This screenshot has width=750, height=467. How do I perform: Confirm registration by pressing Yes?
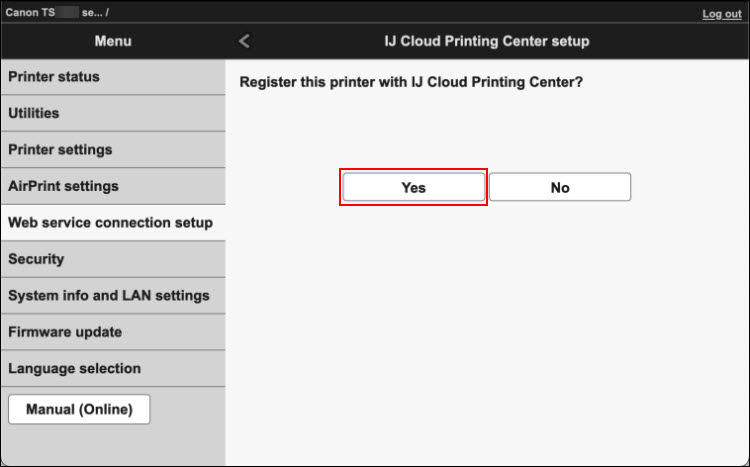click(x=414, y=187)
